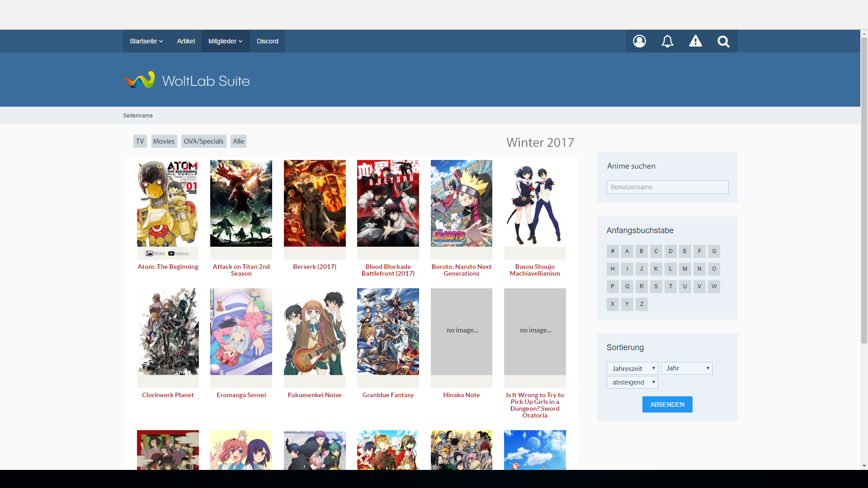Click the warning triangle icon
Image resolution: width=868 pixels, height=488 pixels.
pyautogui.click(x=695, y=41)
